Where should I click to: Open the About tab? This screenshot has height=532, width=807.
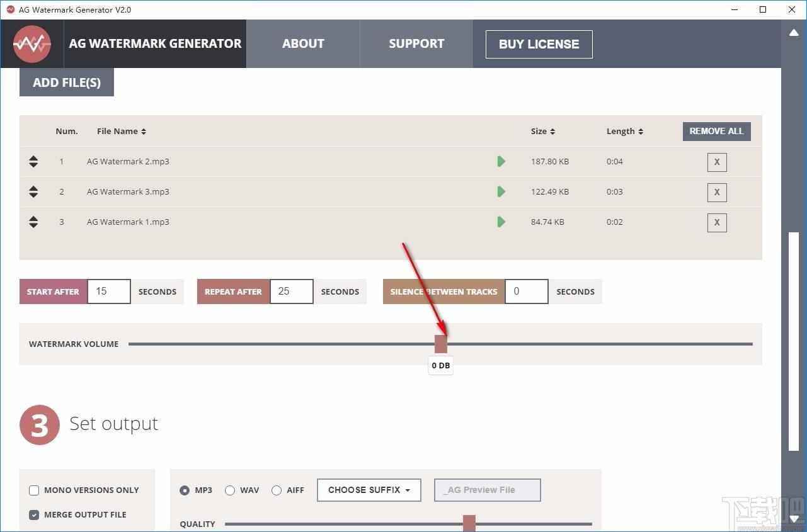coord(303,43)
